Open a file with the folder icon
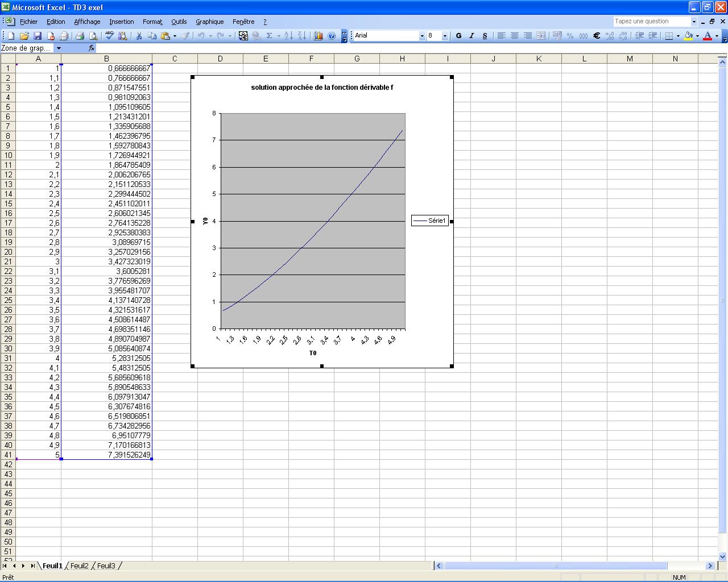The width and height of the screenshot is (728, 582). pyautogui.click(x=24, y=36)
